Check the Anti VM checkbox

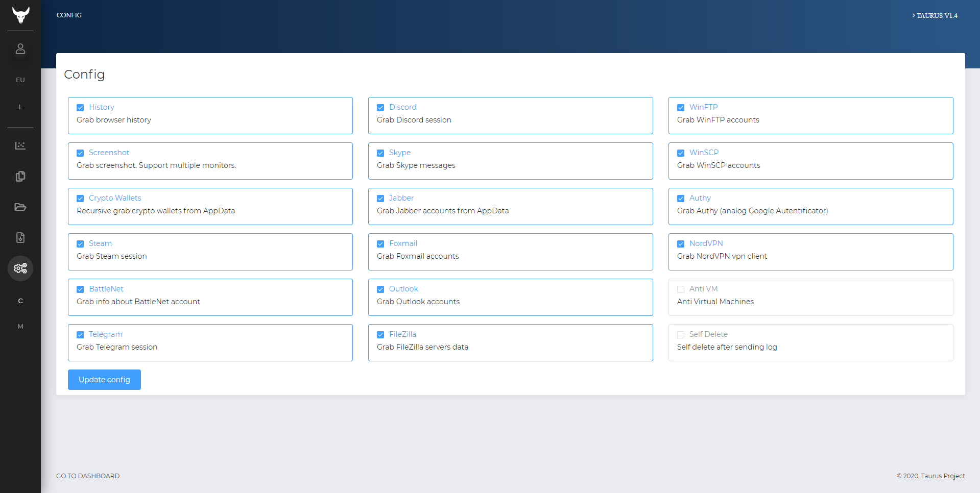[681, 289]
